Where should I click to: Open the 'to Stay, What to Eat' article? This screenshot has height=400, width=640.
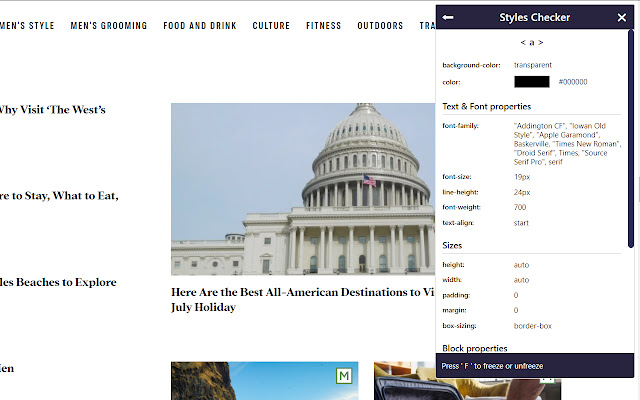click(x=59, y=196)
